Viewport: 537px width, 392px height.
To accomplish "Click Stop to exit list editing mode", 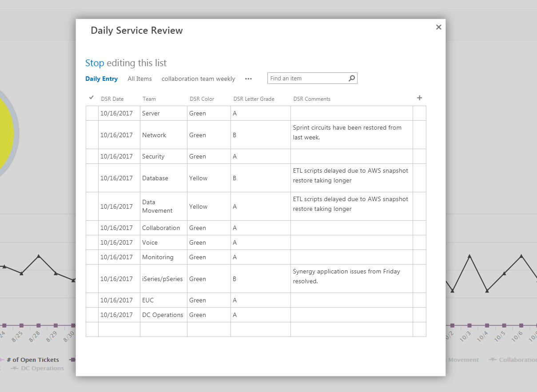I will click(95, 63).
